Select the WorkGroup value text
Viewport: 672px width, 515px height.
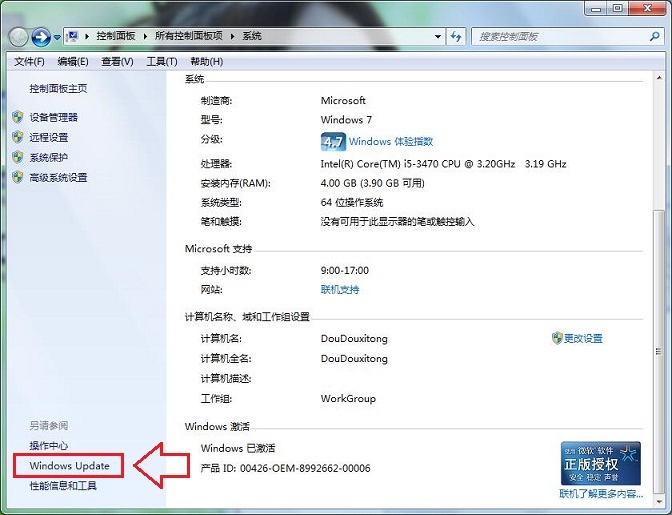tap(348, 398)
